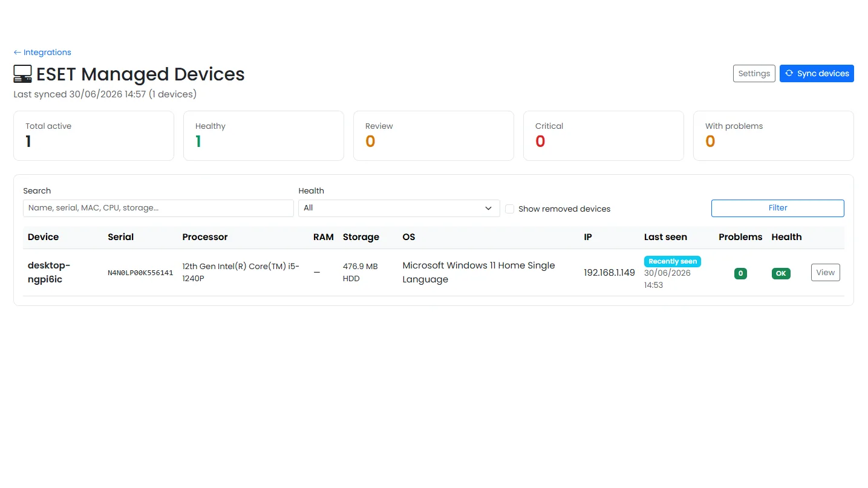Click the 12th Gen Intel Core processor cell

(x=241, y=272)
